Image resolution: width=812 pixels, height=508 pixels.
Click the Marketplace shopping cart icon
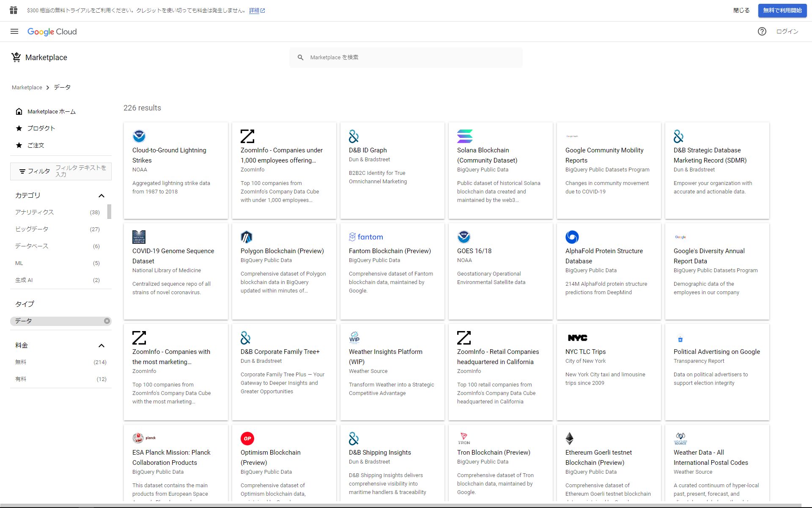click(16, 57)
